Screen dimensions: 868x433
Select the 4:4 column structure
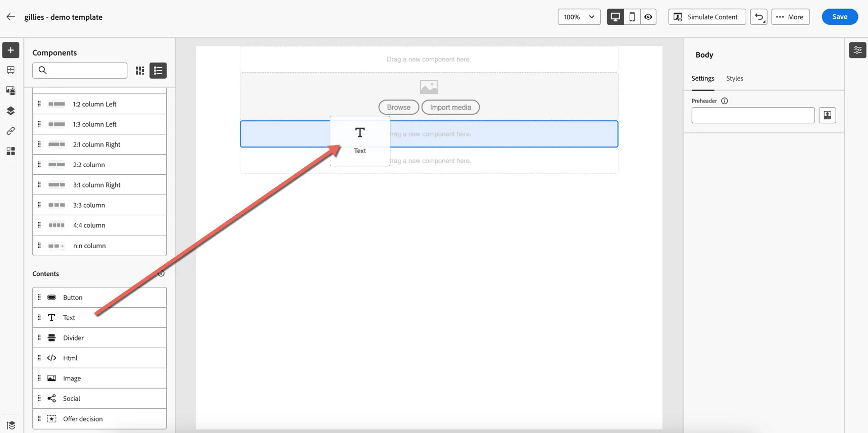point(99,225)
